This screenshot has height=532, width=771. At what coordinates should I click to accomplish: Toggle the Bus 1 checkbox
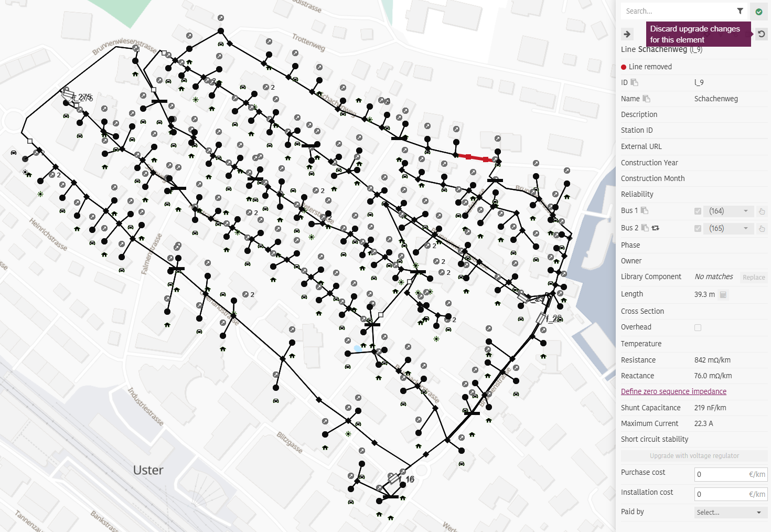tap(698, 211)
